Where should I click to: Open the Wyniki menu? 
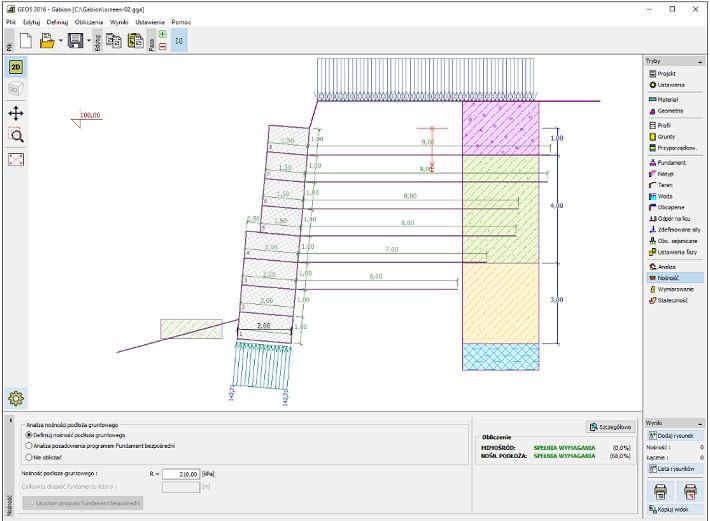pyautogui.click(x=119, y=22)
